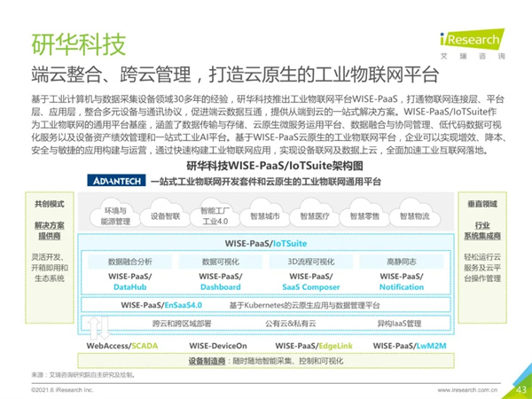Click the 高静同志 box
532x399 pixels.
pyautogui.click(x=402, y=262)
